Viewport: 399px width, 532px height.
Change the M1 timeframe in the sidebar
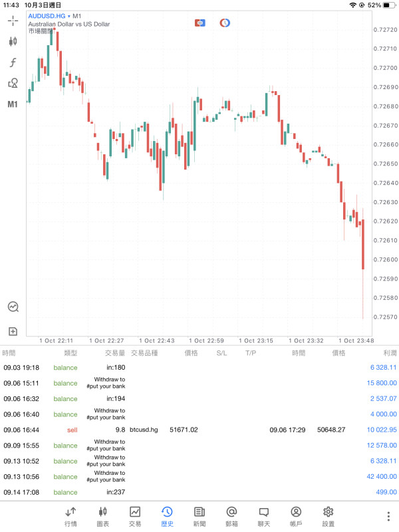(13, 104)
